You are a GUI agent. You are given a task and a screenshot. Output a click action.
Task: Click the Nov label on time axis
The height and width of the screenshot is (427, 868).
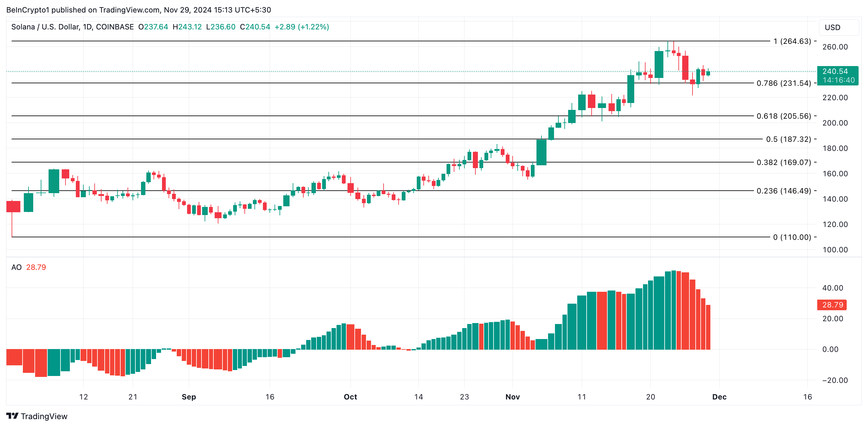pos(513,397)
